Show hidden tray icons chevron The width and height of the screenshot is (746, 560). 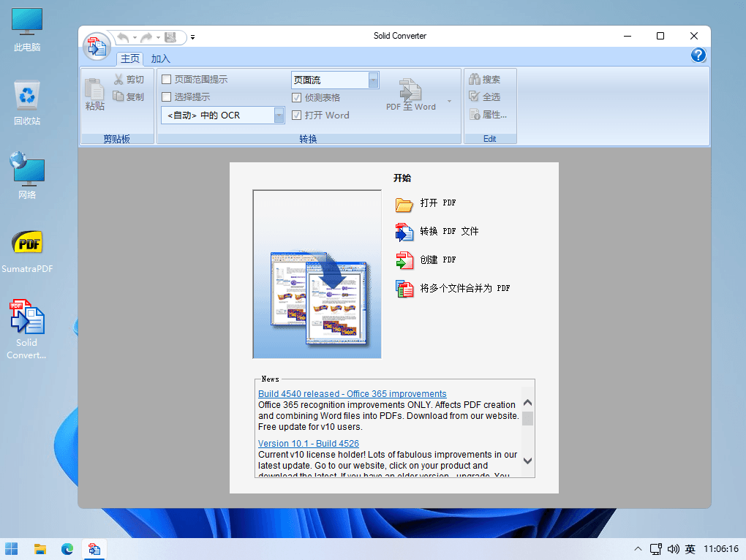pos(638,549)
